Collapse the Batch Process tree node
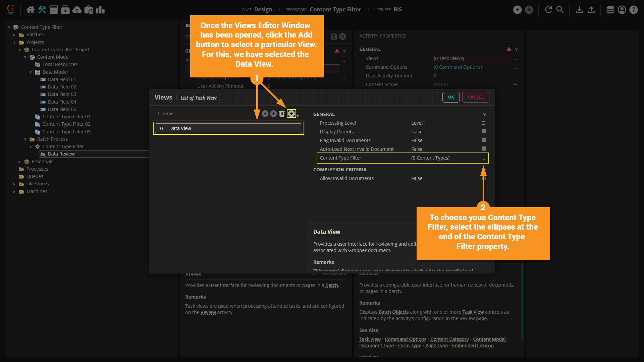 click(x=25, y=139)
